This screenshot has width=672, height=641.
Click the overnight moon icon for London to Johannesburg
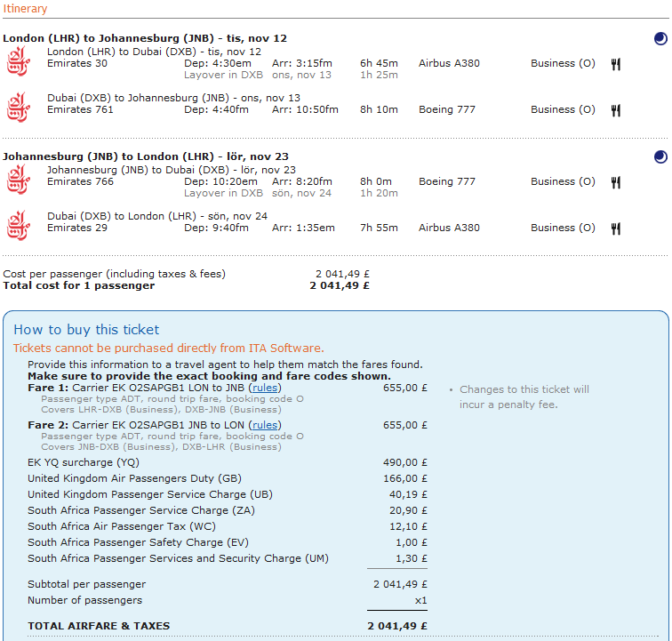pos(660,38)
